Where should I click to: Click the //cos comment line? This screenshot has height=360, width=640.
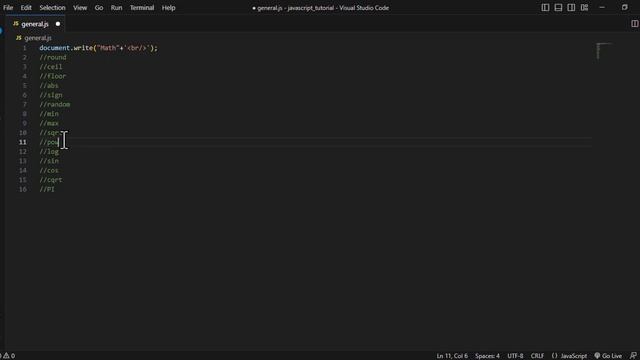49,171
